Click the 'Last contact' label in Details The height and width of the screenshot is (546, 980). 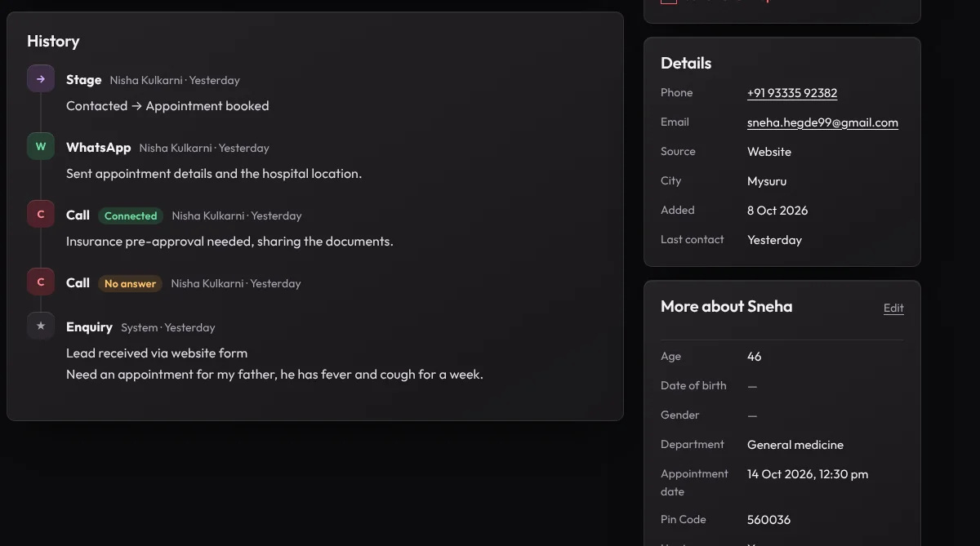coord(693,240)
